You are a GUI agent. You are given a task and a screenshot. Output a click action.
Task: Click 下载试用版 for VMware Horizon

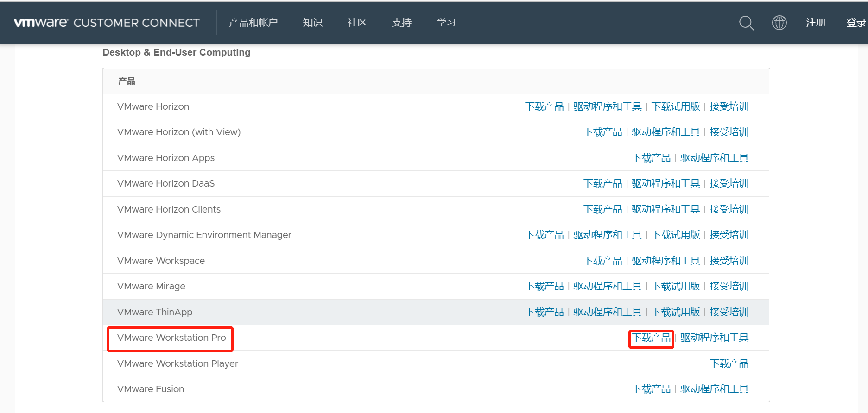click(x=676, y=106)
